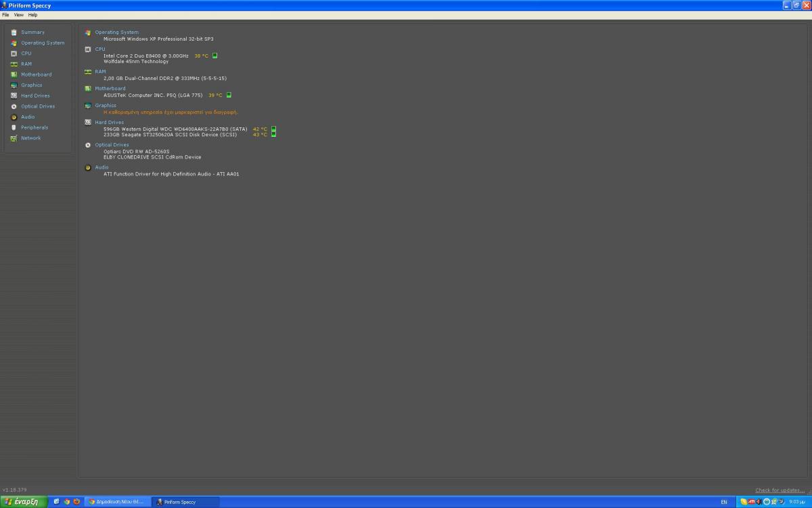Open the View menu
812x508 pixels.
coord(18,14)
